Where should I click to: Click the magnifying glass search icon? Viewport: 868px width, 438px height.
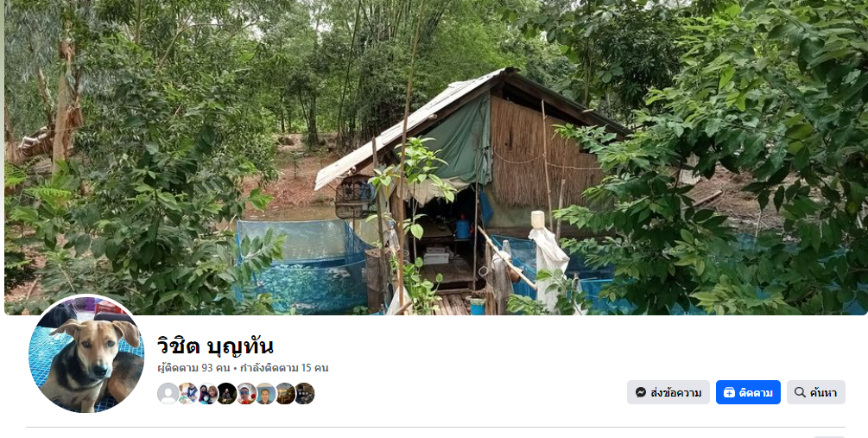tap(800, 392)
